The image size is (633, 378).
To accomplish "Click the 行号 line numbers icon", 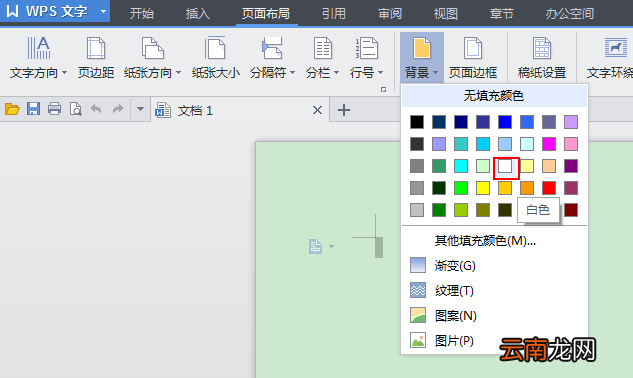I will coord(367,48).
